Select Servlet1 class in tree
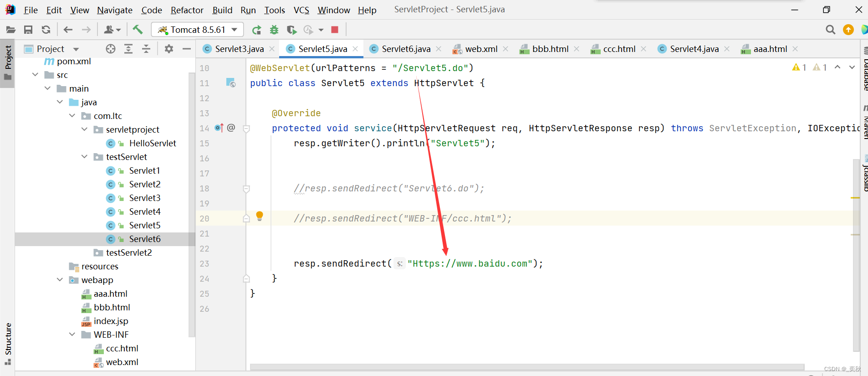 [x=144, y=170]
